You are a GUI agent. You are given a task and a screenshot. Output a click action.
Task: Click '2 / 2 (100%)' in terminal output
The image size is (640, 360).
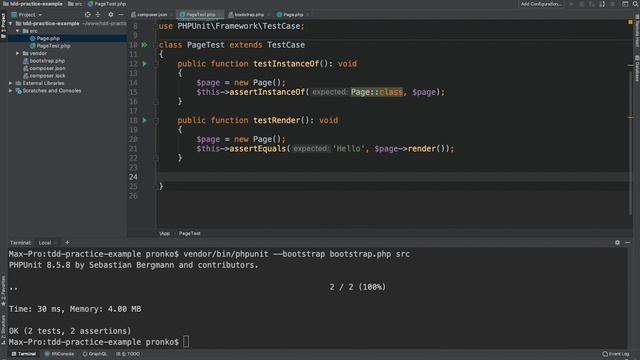click(358, 287)
